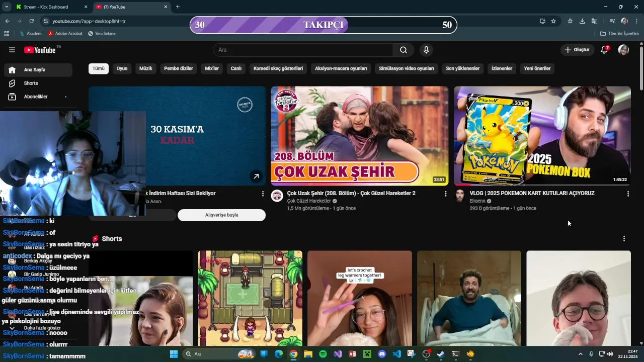Open Steam from the taskbar
The height and width of the screenshot is (362, 644).
coord(441,354)
